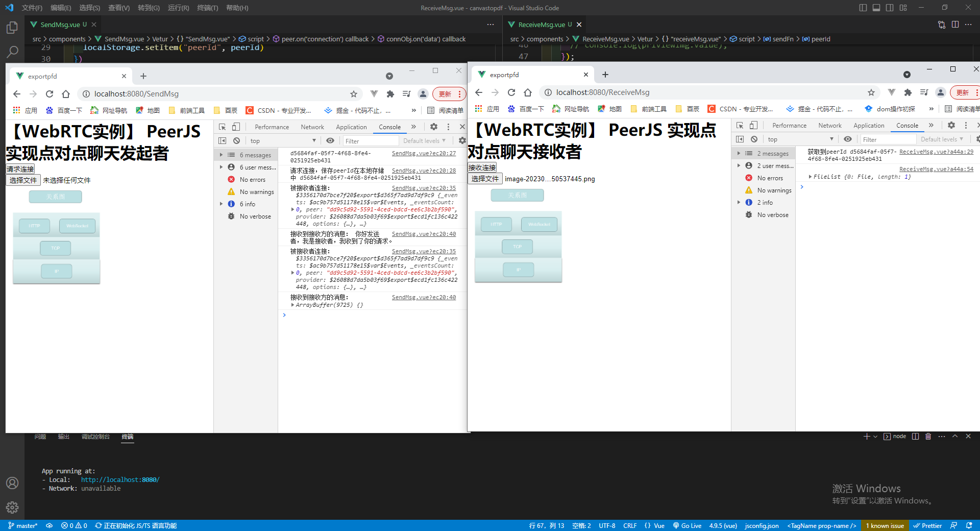
Task: Bookmark the localhost:8080/SendMsg page with star
Action: [353, 94]
